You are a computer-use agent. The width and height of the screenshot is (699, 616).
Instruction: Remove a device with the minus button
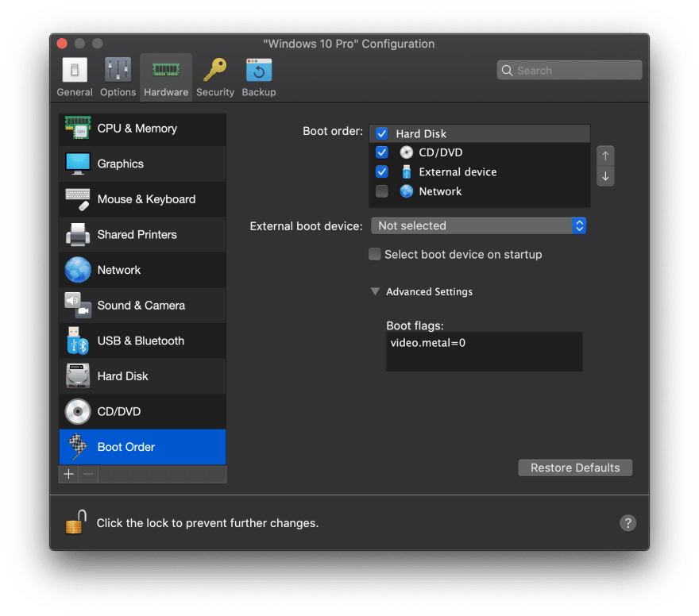click(88, 474)
